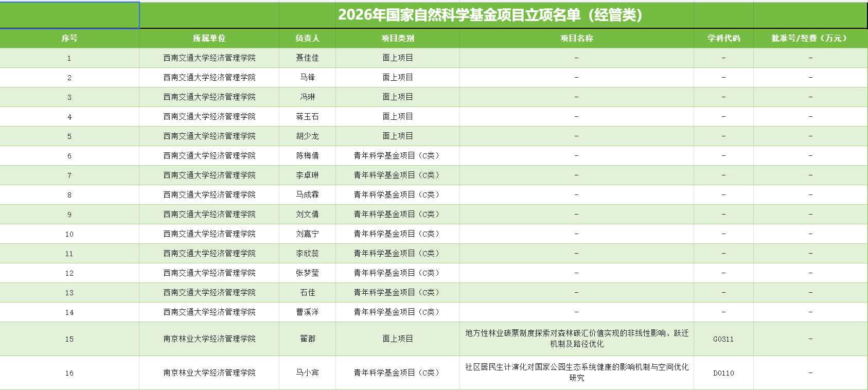Click serial number cell "7"

coord(69,175)
